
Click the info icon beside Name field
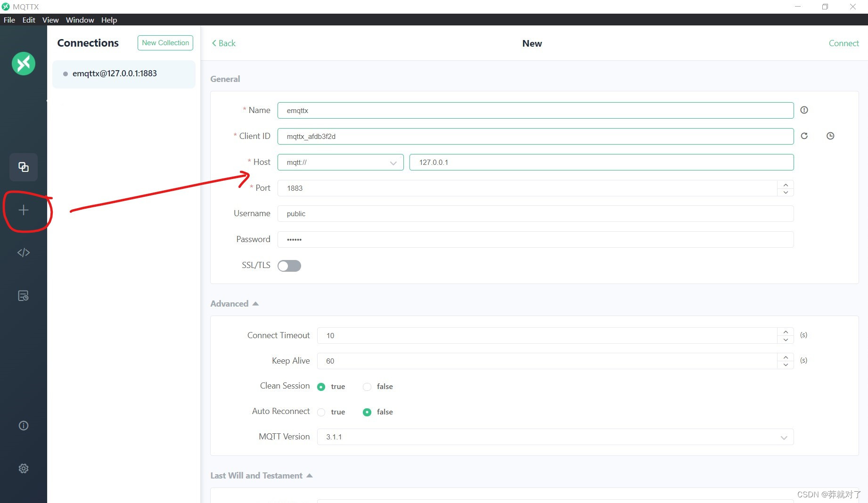tap(804, 110)
